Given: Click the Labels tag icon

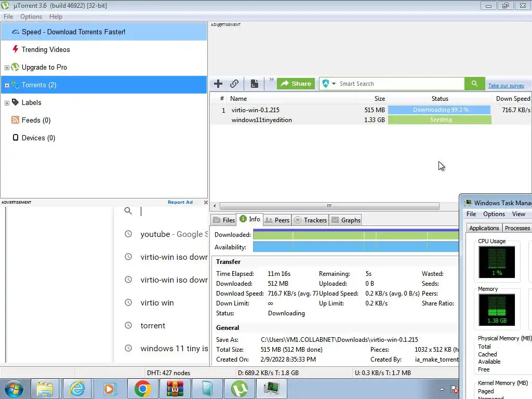Looking at the screenshot, I should [x=15, y=102].
